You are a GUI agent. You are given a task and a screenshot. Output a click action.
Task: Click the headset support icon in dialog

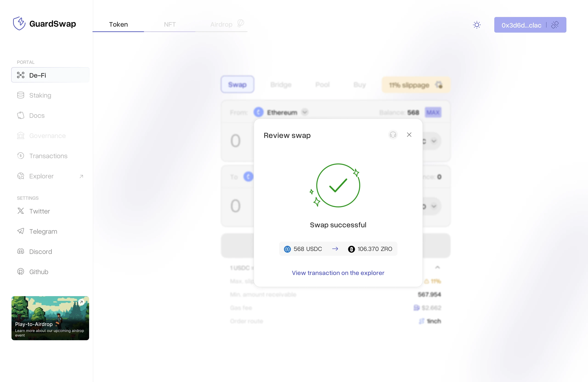click(393, 135)
